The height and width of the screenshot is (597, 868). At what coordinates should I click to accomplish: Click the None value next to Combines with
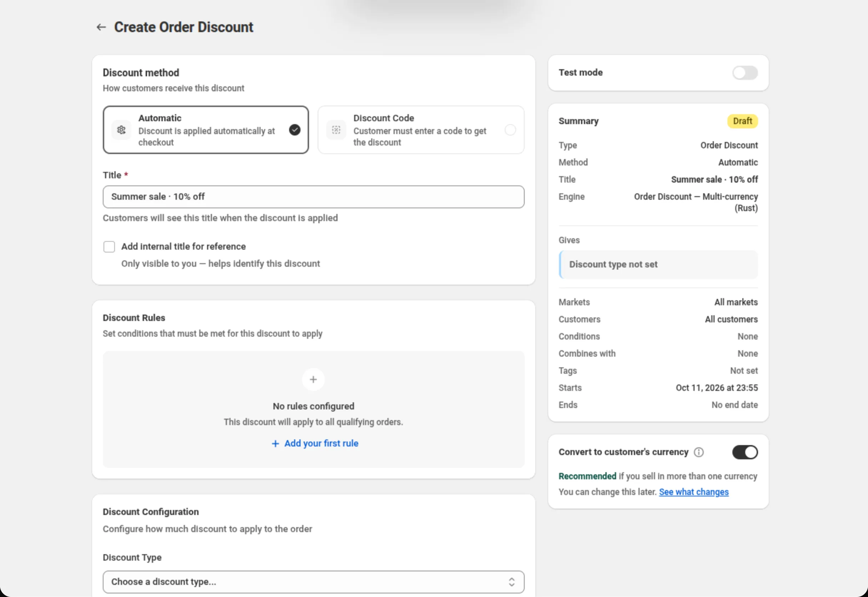[x=747, y=353]
